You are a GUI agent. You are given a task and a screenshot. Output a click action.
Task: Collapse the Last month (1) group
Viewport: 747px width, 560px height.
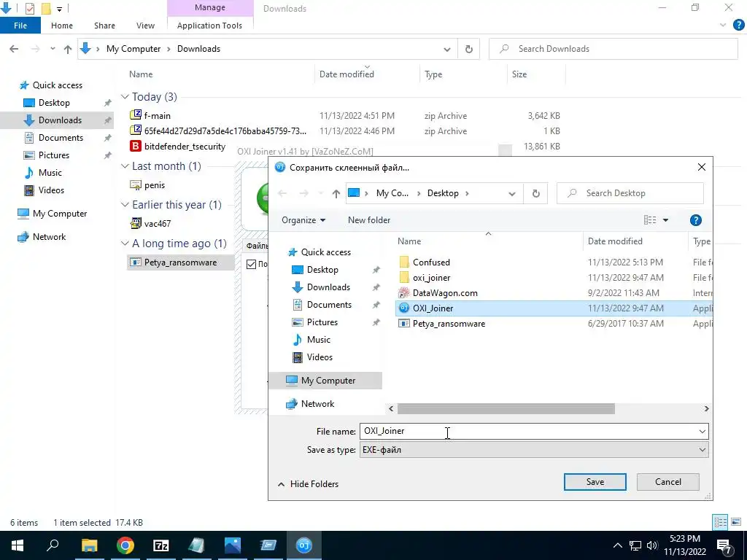tap(125, 166)
